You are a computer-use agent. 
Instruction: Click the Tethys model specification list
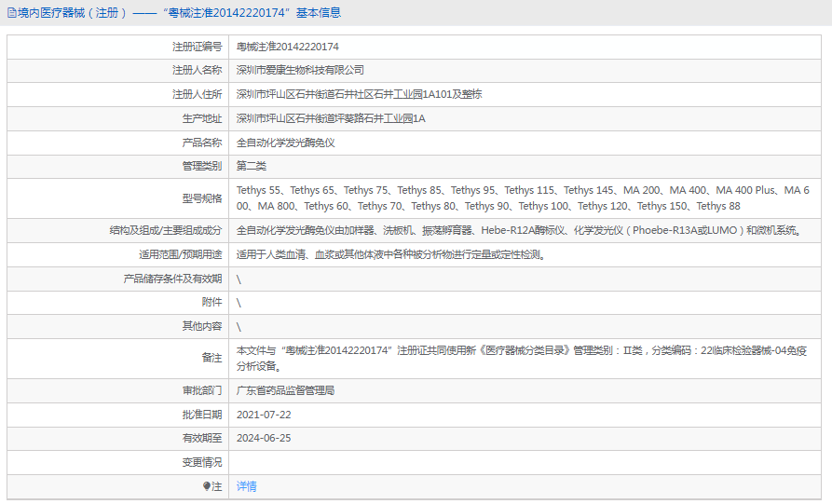523,198
